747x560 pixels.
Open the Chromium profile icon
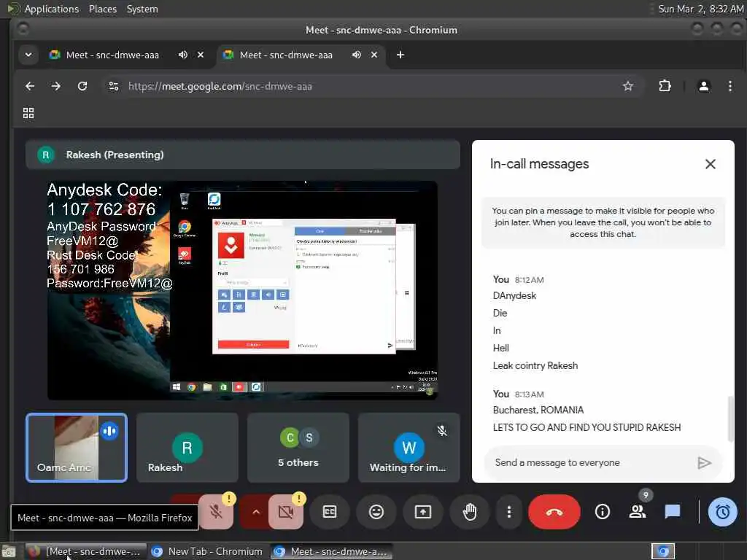click(704, 86)
